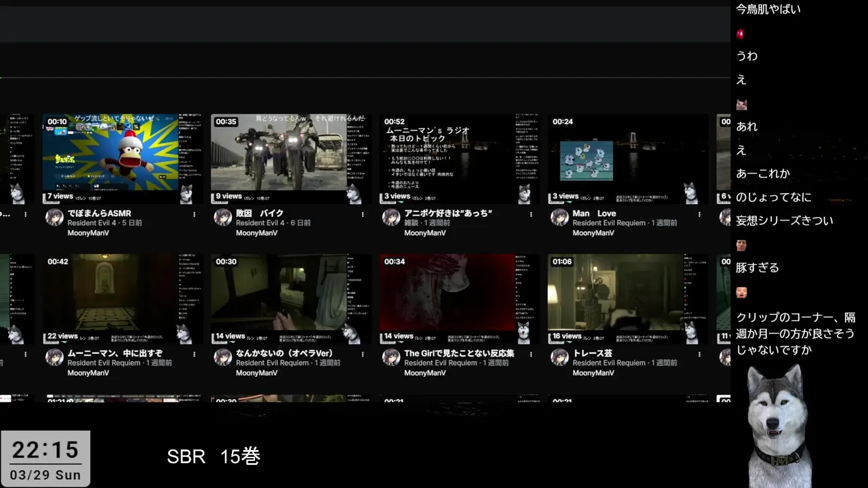Click channel avatar beside The Girlで見たことない反応集
Image resolution: width=868 pixels, height=488 pixels.
pos(391,357)
